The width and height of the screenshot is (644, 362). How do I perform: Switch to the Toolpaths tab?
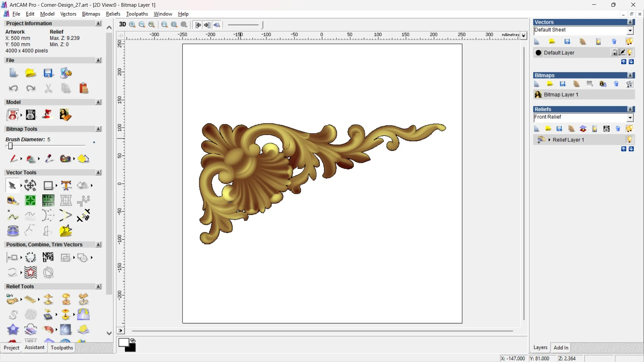pos(61,348)
